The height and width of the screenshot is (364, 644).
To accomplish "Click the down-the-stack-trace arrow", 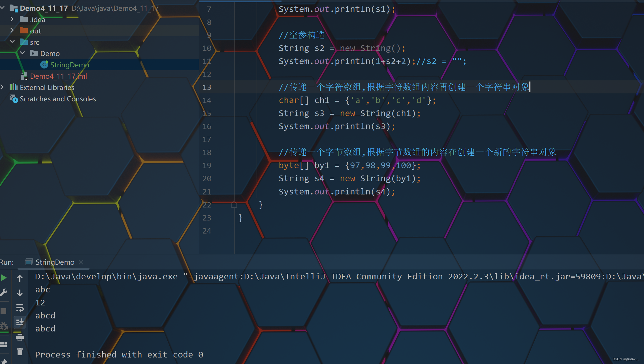I will click(x=20, y=292).
